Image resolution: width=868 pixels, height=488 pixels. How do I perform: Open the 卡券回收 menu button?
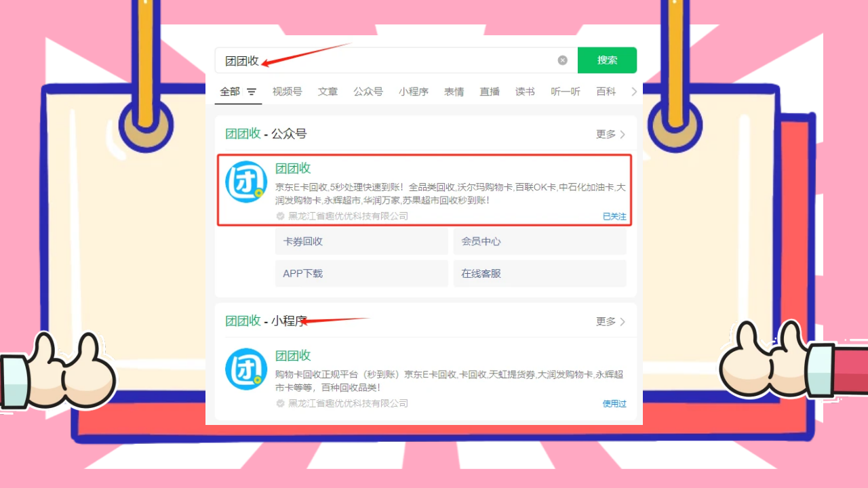tap(361, 241)
